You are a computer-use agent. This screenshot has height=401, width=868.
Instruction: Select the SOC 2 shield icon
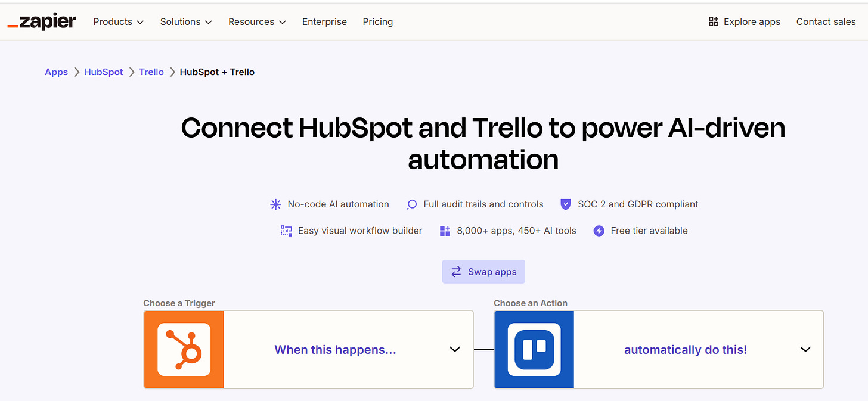coord(566,204)
